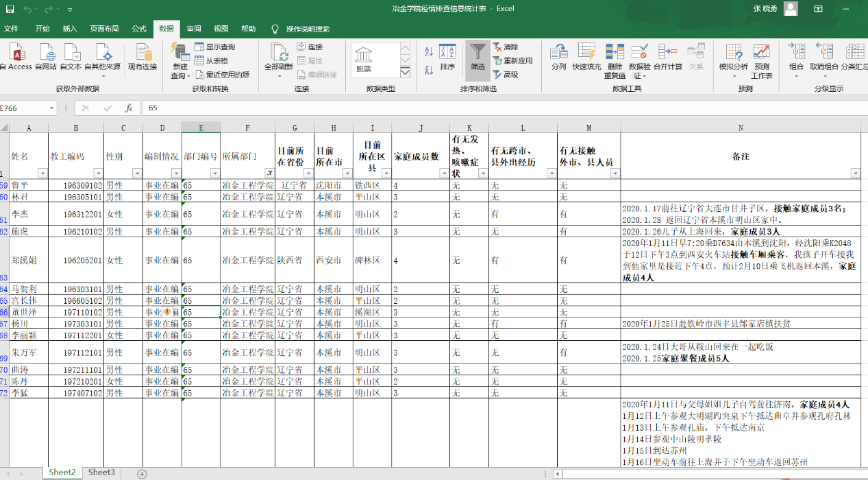The height and width of the screenshot is (480, 868).
Task: Expand the Name Box dropdown arrow
Action: pyautogui.click(x=52, y=108)
